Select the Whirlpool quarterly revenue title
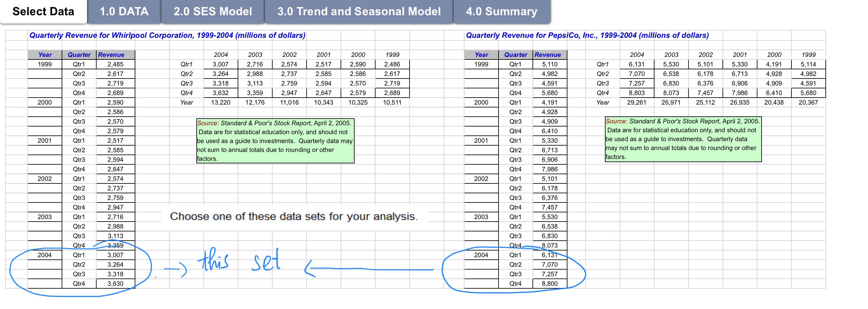Screen dimensions: 868x309 pyautogui.click(x=167, y=35)
